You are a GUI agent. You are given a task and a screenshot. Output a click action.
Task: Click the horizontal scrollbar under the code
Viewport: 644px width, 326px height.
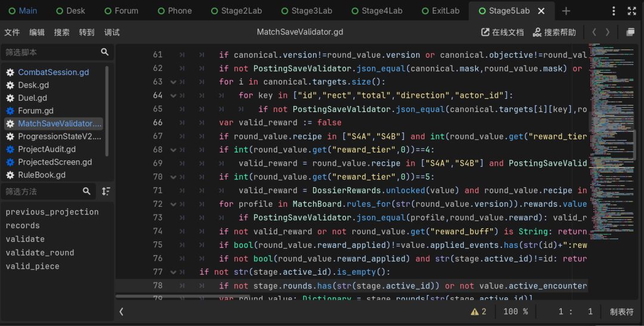183,296
